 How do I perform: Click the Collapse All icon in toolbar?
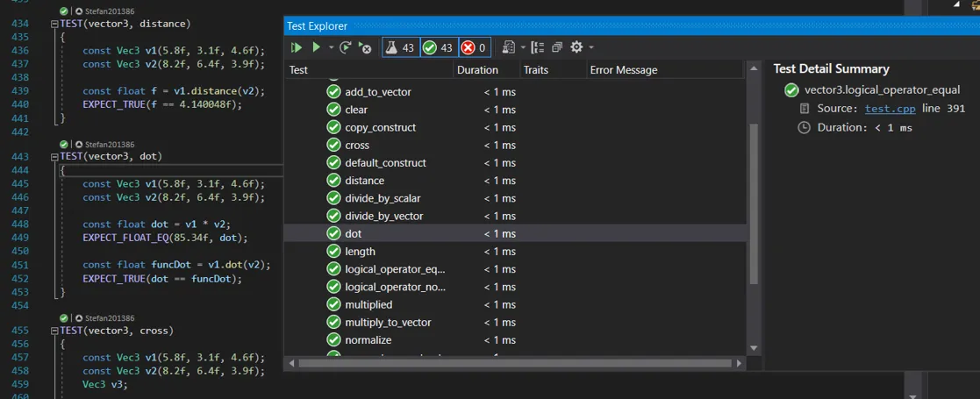click(557, 47)
